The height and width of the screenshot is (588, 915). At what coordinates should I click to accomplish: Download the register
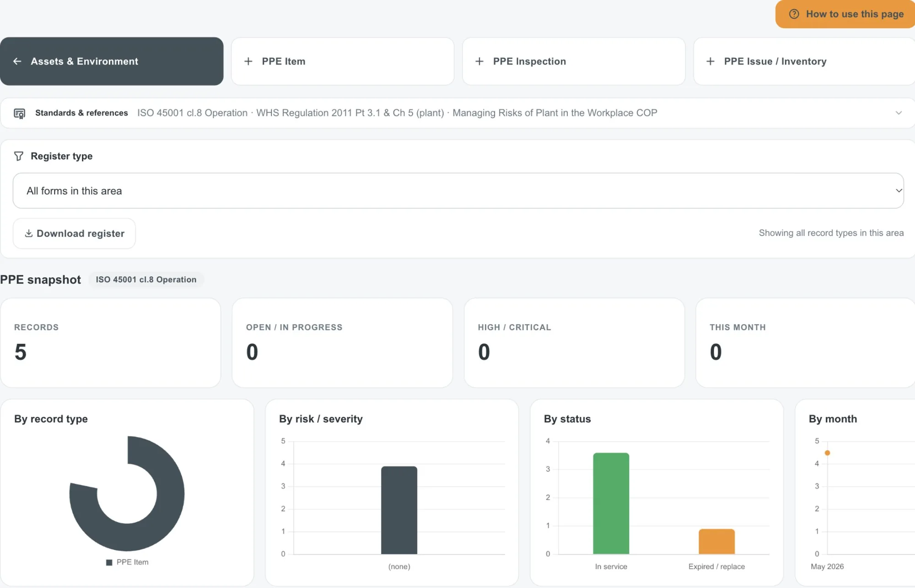coord(74,233)
